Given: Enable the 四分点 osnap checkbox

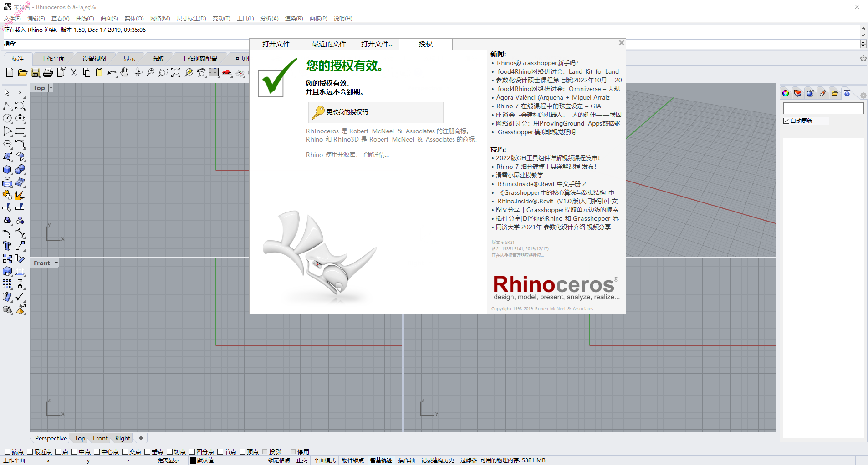Looking at the screenshot, I should [x=192, y=452].
